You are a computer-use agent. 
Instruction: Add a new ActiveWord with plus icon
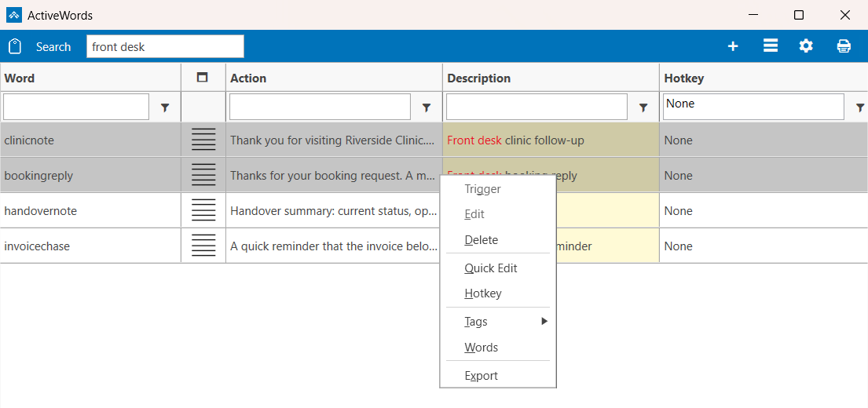pyautogui.click(x=733, y=46)
